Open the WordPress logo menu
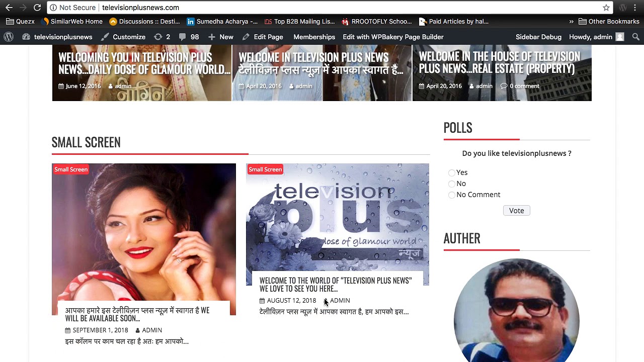Image resolution: width=644 pixels, height=362 pixels. [9, 37]
